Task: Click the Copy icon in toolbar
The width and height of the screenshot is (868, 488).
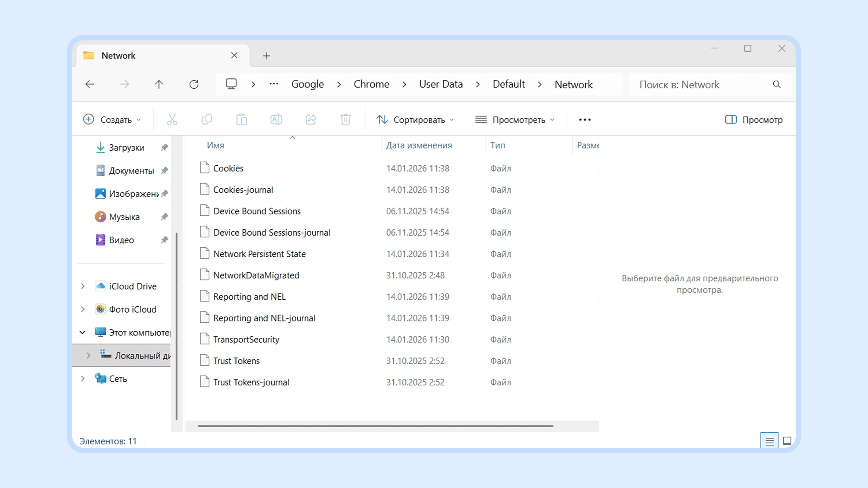Action: click(x=207, y=120)
